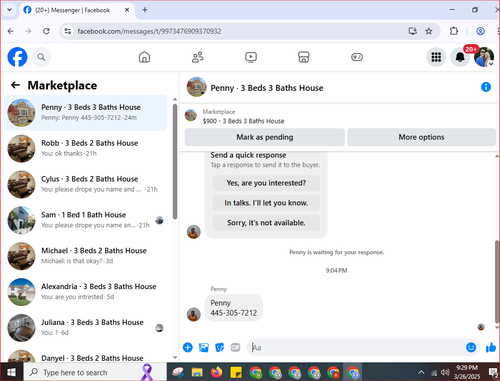Image resolution: width=500 pixels, height=381 pixels.
Task: Open the Alexandria - 3 Beds 3 Baths House chat
Action: point(86,292)
